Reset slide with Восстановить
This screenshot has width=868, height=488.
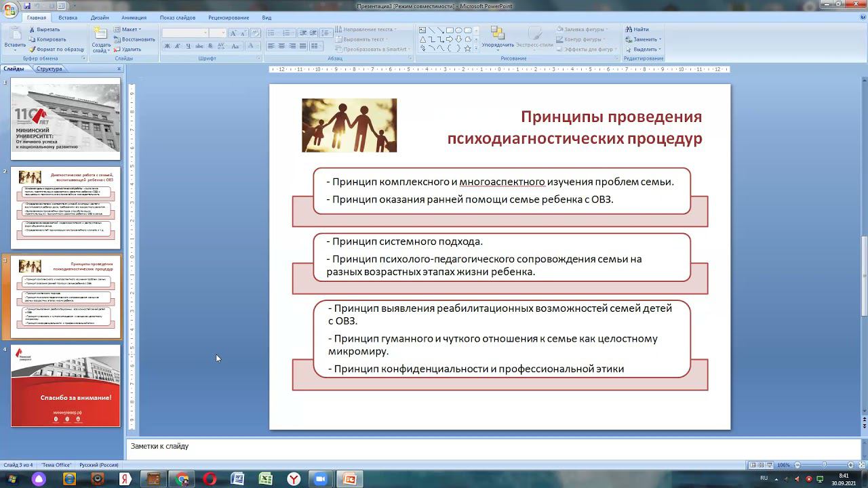click(134, 39)
